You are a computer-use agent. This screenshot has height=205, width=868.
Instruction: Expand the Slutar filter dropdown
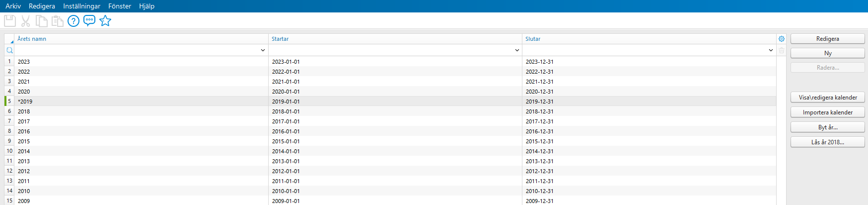pos(771,50)
